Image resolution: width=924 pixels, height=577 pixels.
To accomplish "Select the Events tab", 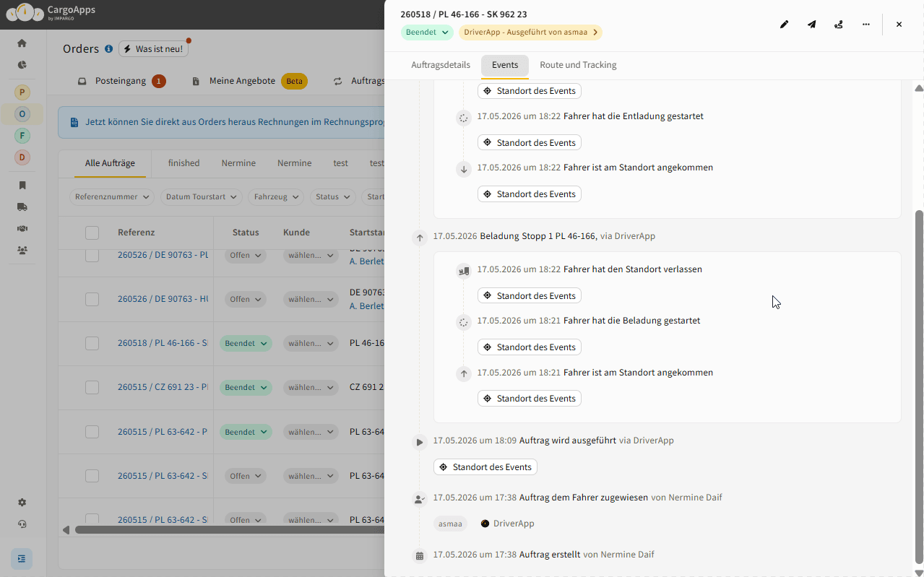I will 505,65.
